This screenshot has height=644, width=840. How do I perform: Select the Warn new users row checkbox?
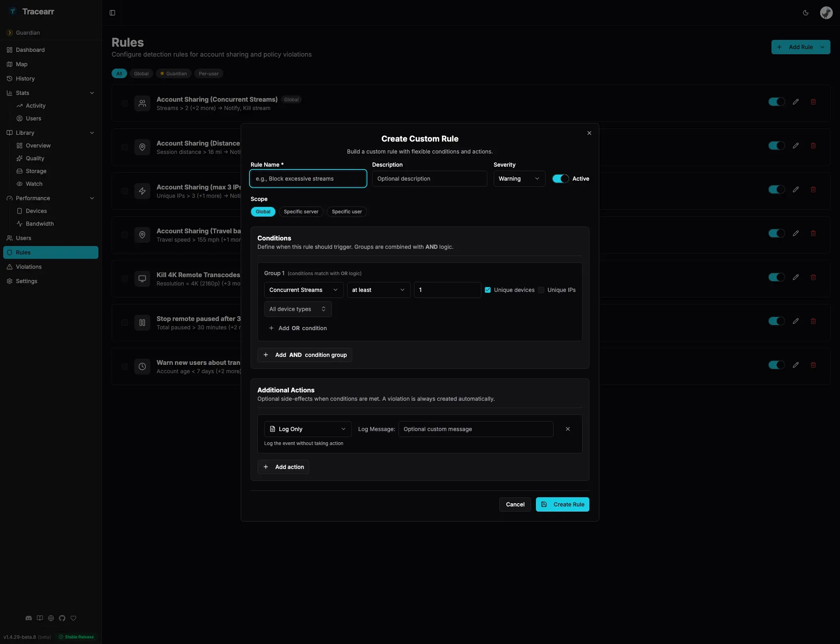125,366
